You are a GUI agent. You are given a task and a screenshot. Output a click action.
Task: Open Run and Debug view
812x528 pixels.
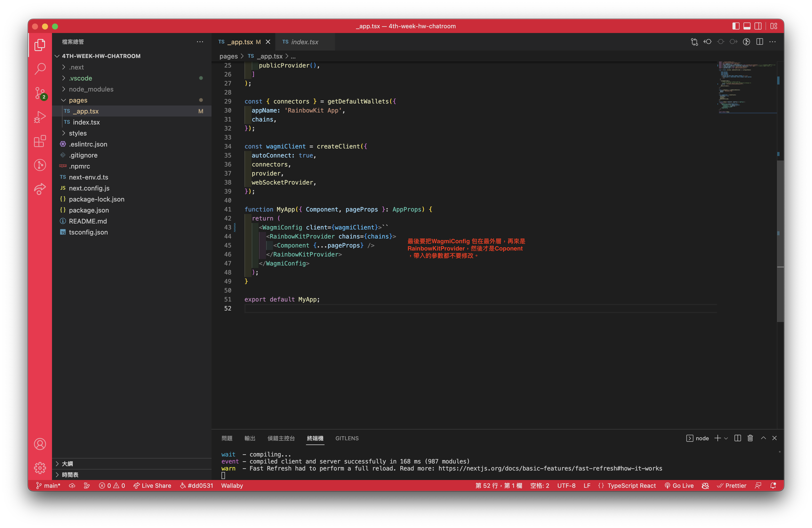coord(40,117)
